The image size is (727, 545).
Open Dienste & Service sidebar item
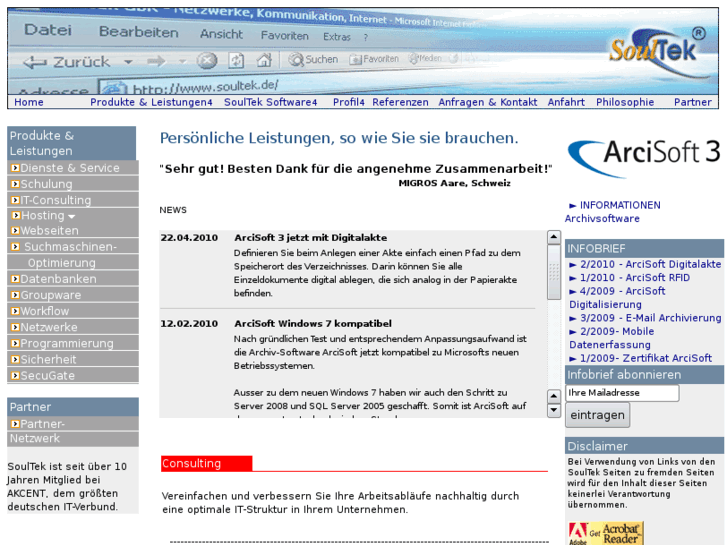point(70,168)
